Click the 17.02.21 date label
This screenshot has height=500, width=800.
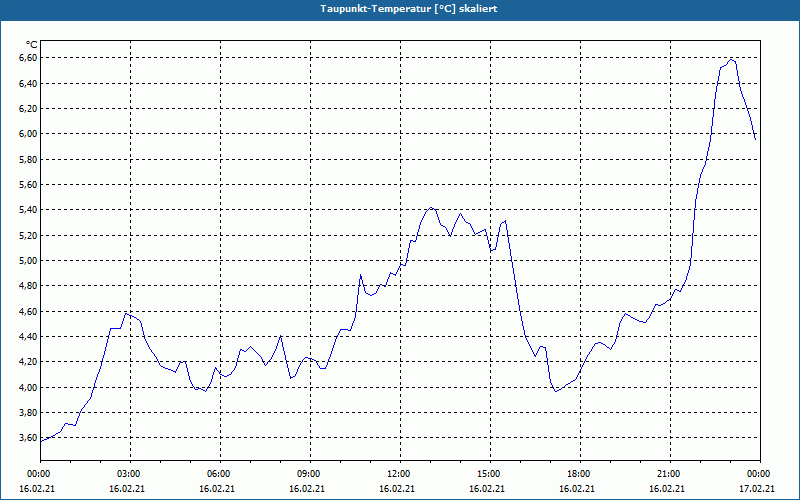(757, 489)
